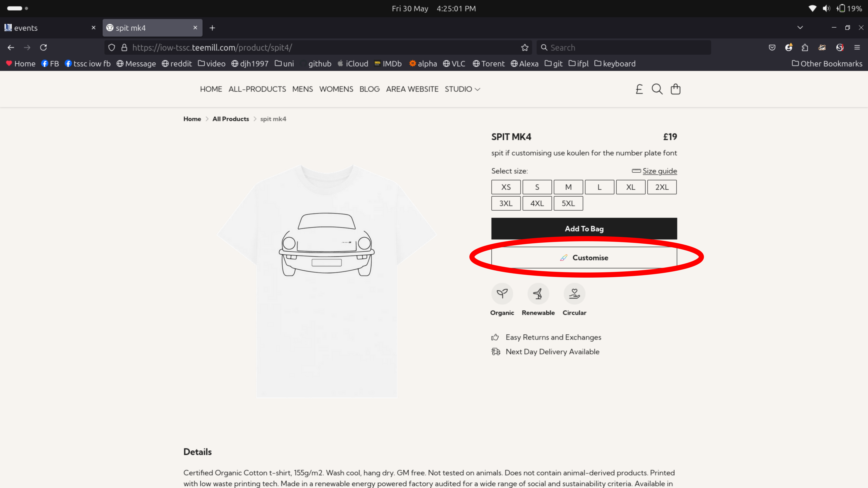This screenshot has width=868, height=488.
Task: Go back to the previous page
Action: point(11,47)
